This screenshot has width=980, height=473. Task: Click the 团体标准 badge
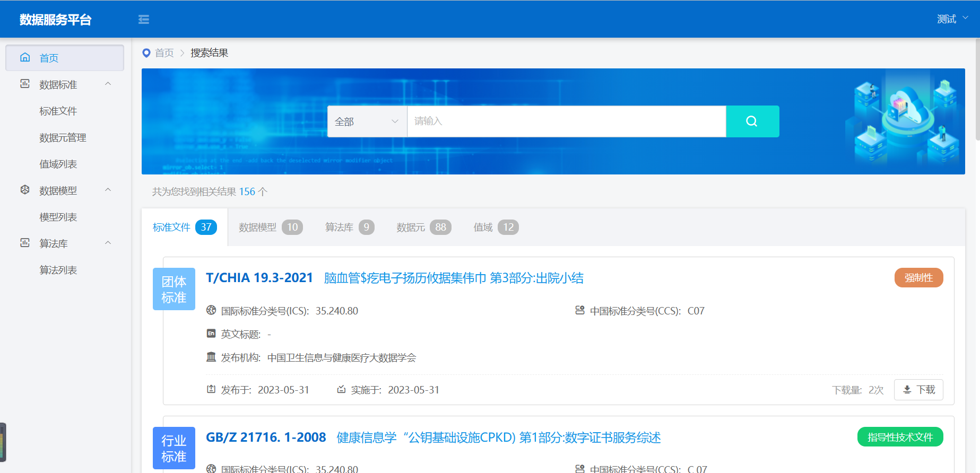174,289
